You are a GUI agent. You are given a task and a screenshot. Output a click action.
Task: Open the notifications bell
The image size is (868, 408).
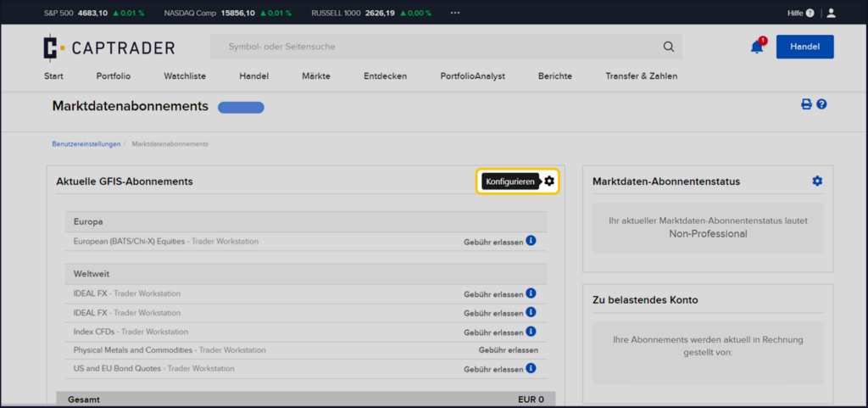click(x=757, y=47)
